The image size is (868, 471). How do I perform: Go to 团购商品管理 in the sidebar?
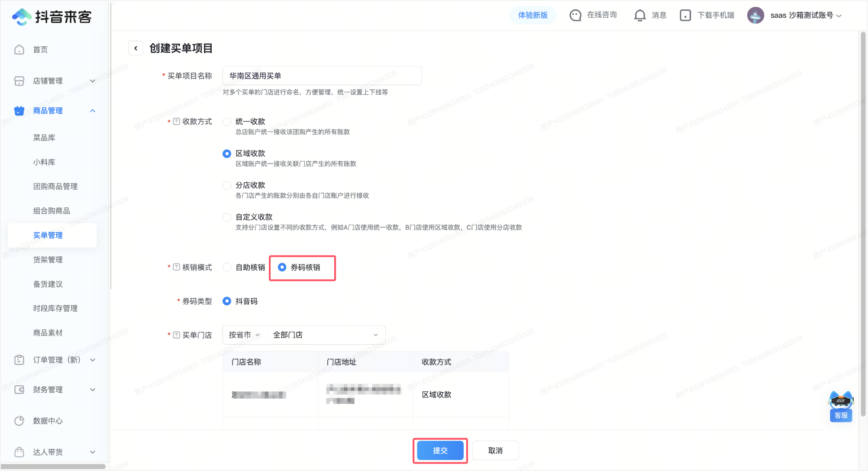pos(55,186)
